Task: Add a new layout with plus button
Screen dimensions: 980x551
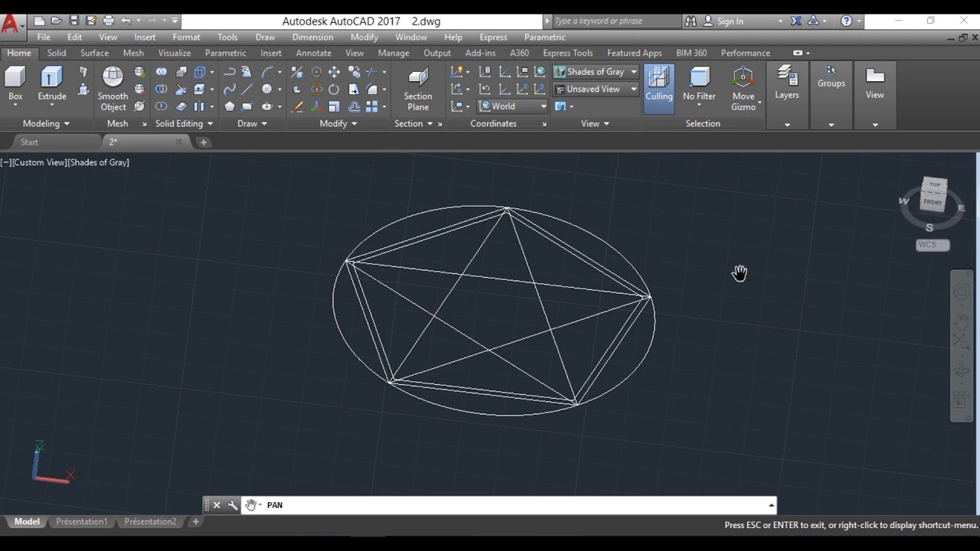Action: point(195,522)
